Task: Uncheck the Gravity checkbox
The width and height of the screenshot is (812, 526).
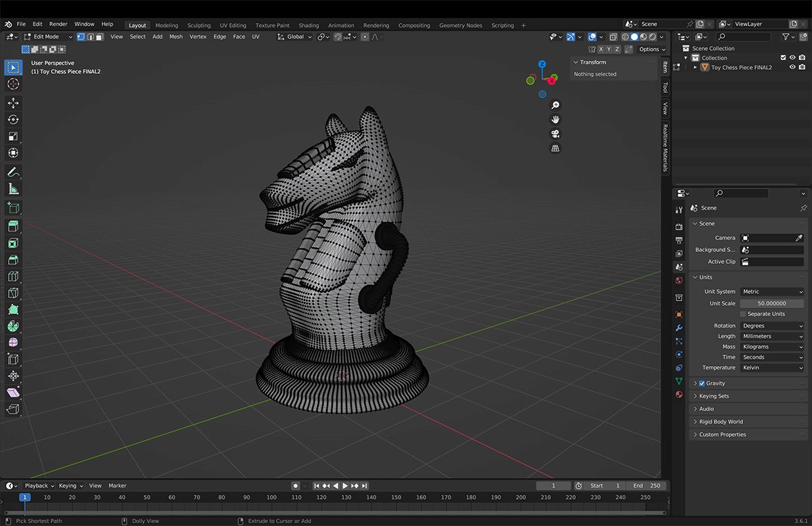Action: point(702,383)
